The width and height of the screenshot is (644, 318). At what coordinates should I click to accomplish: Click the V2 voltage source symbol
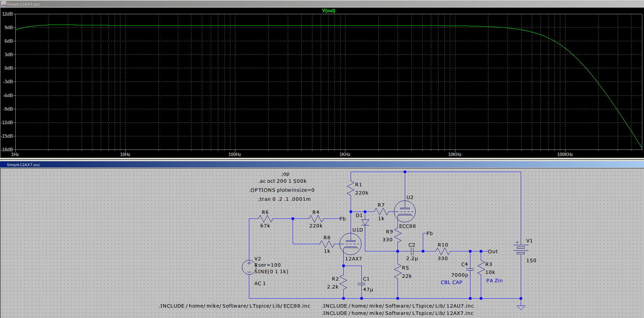249,267
